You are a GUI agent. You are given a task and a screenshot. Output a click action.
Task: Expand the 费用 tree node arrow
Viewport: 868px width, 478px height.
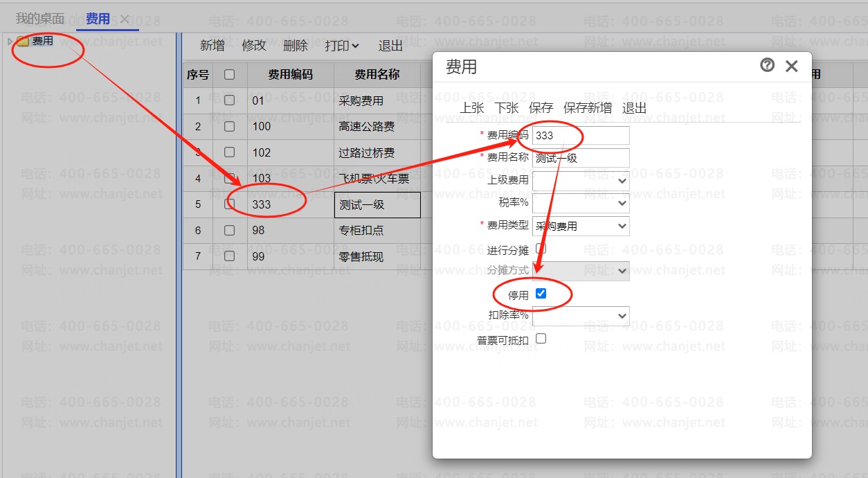pos(10,42)
